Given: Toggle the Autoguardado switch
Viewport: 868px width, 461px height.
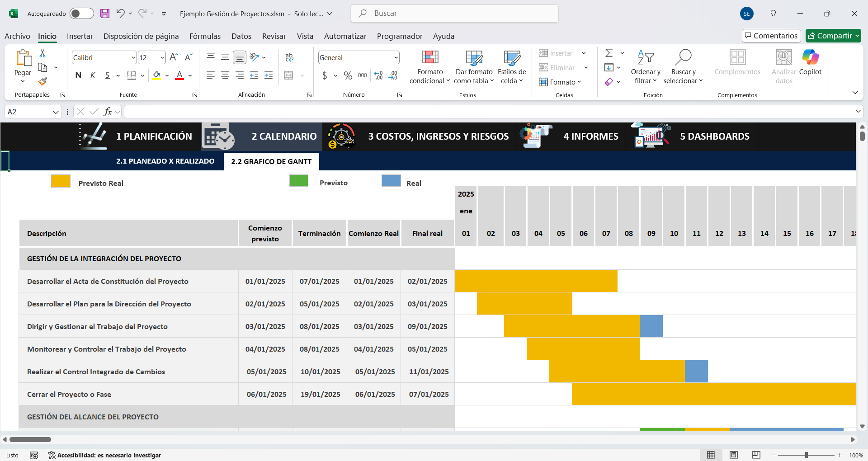Looking at the screenshot, I should click(82, 14).
